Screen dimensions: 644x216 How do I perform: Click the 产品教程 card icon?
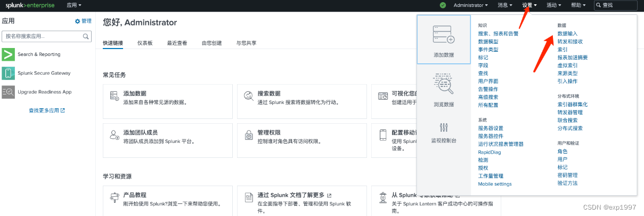114,198
